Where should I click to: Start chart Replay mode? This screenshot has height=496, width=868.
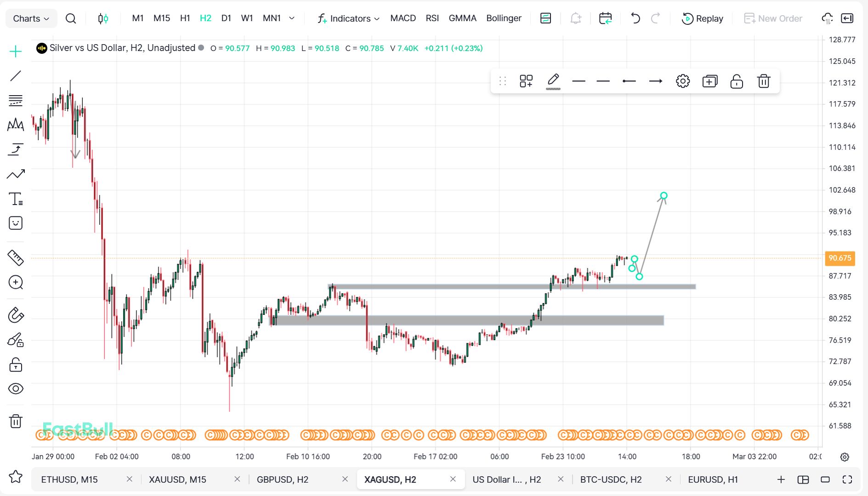(702, 18)
